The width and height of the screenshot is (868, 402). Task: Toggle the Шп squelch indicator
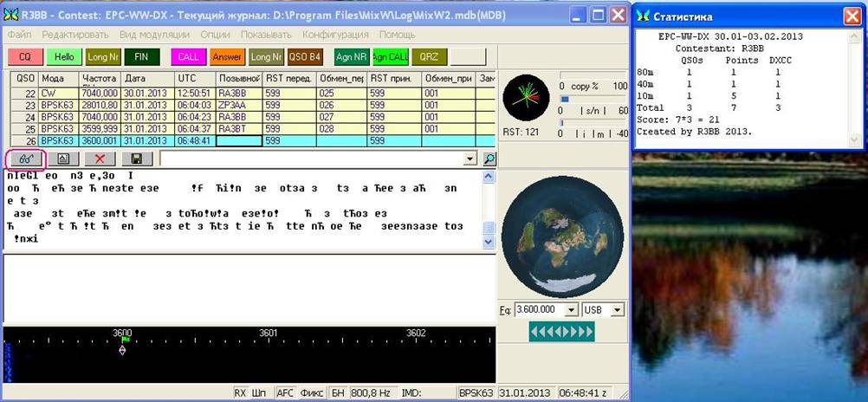coord(258,392)
